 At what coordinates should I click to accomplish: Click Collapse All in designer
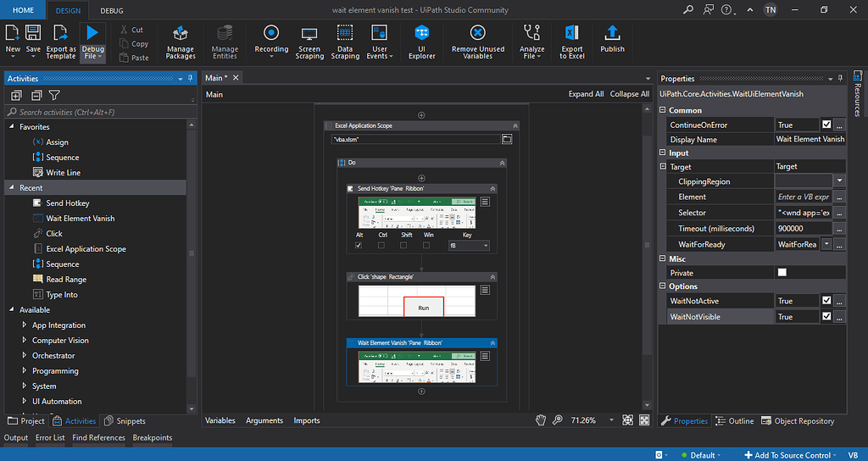click(630, 94)
